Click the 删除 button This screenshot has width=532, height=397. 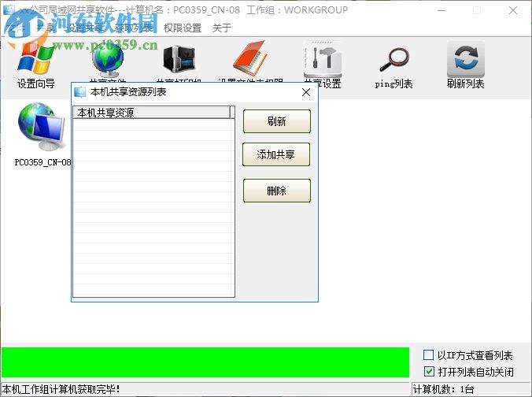tap(276, 191)
